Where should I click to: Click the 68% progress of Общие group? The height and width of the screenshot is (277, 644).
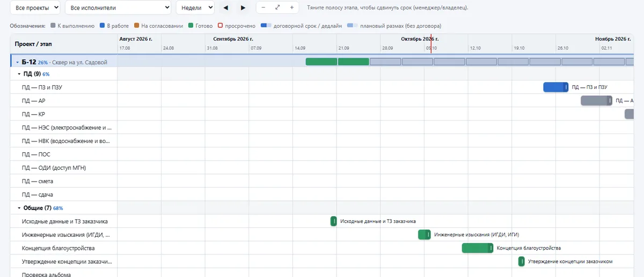click(58, 208)
